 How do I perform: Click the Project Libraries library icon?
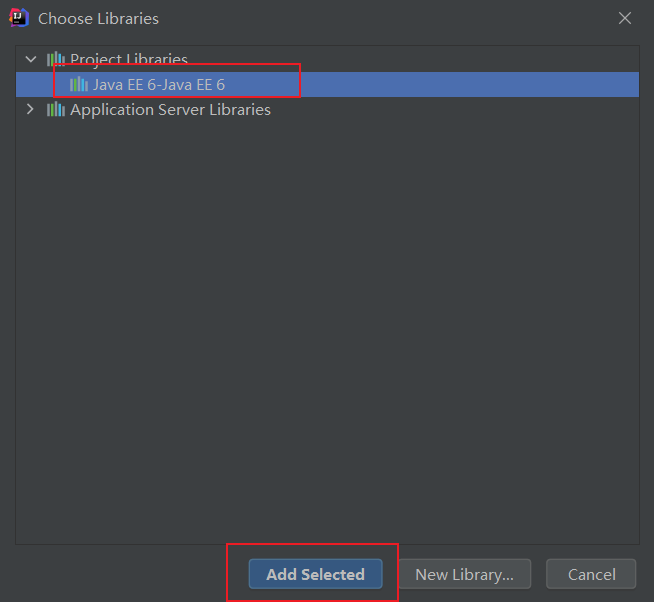pos(56,59)
